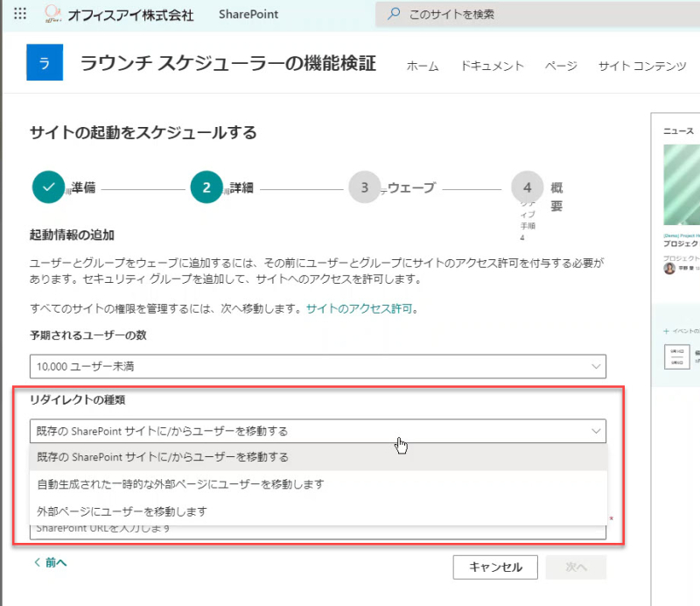Open the news image thumbnail
The width and height of the screenshot is (700, 606).
coord(682,185)
